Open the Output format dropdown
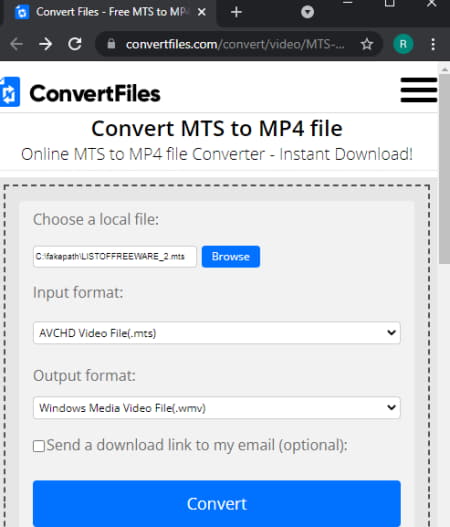The width and height of the screenshot is (450, 527). pos(217,408)
